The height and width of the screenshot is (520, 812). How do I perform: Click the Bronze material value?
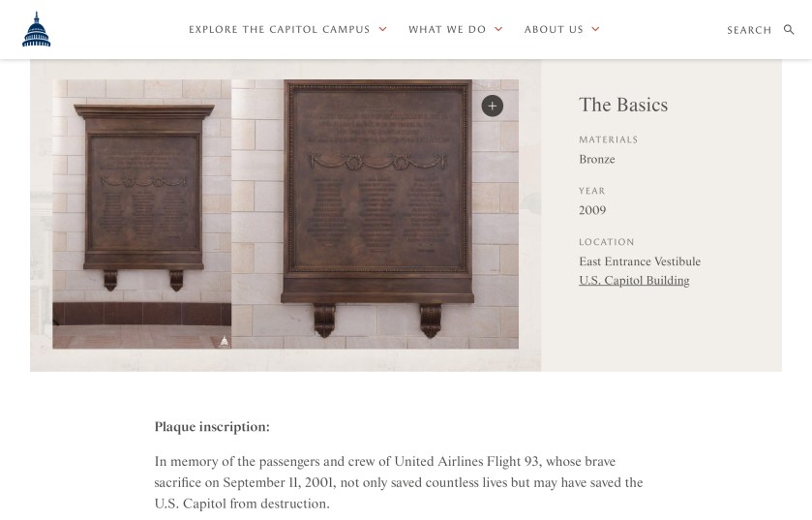(x=597, y=160)
